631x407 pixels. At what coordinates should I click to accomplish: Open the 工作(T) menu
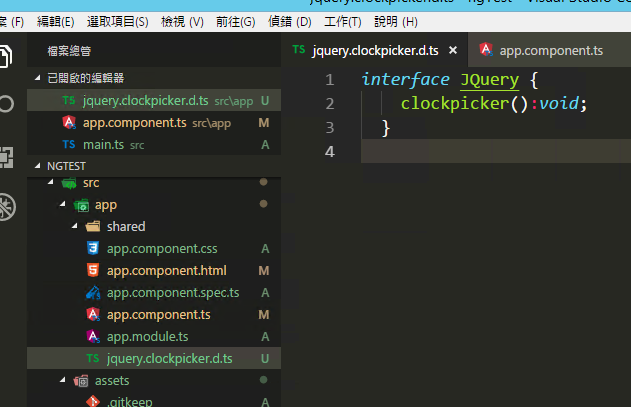[x=343, y=22]
